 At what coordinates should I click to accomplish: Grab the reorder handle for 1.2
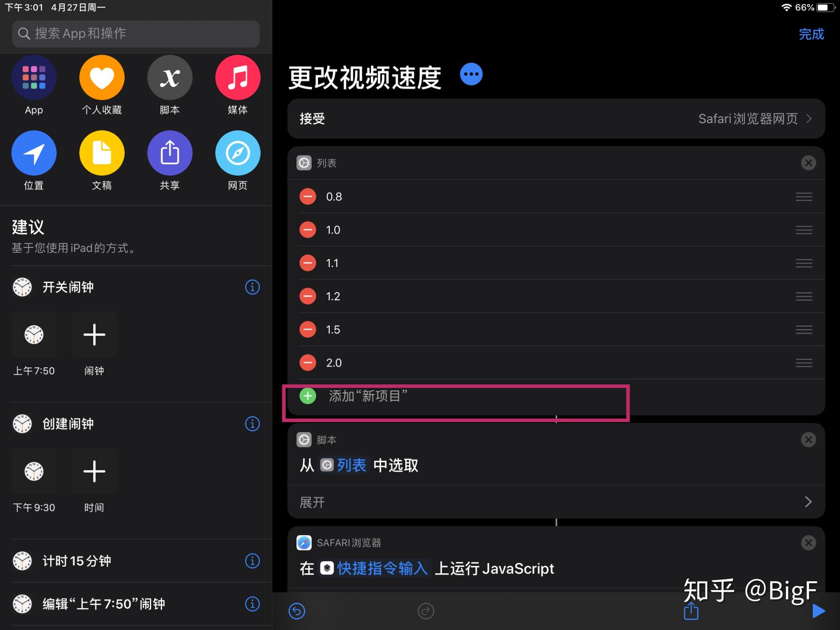tap(804, 297)
